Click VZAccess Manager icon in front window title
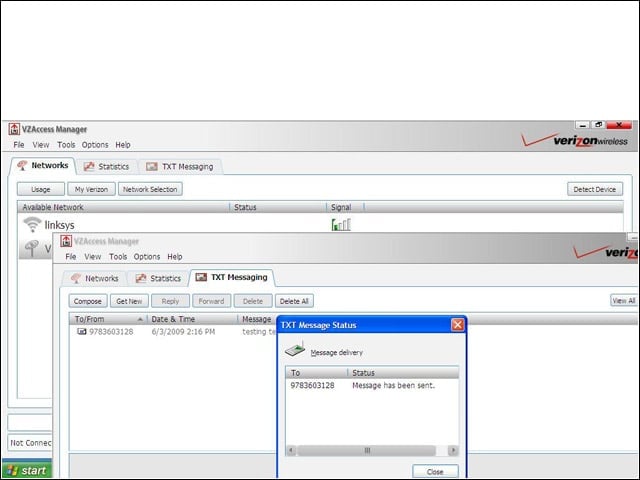The height and width of the screenshot is (480, 640). pyautogui.click(x=66, y=241)
